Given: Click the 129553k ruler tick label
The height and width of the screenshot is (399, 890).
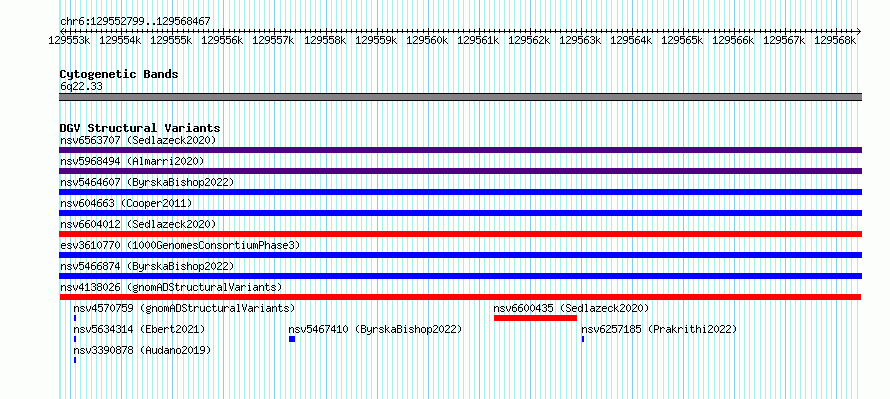Looking at the screenshot, I should 69,40.
